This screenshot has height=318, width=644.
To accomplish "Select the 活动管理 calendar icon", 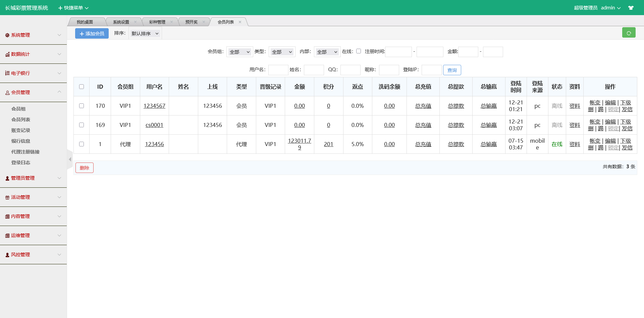I will tap(7, 197).
